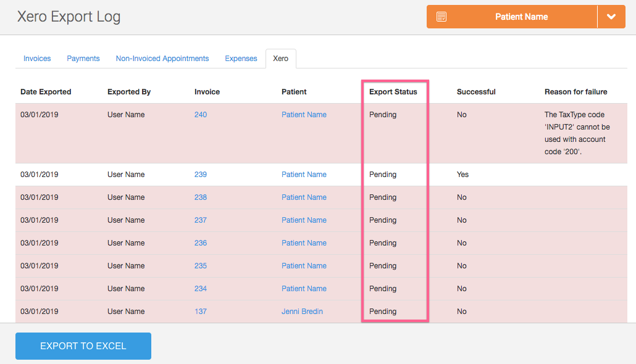
Task: Select the Expenses tab
Action: pos(241,59)
